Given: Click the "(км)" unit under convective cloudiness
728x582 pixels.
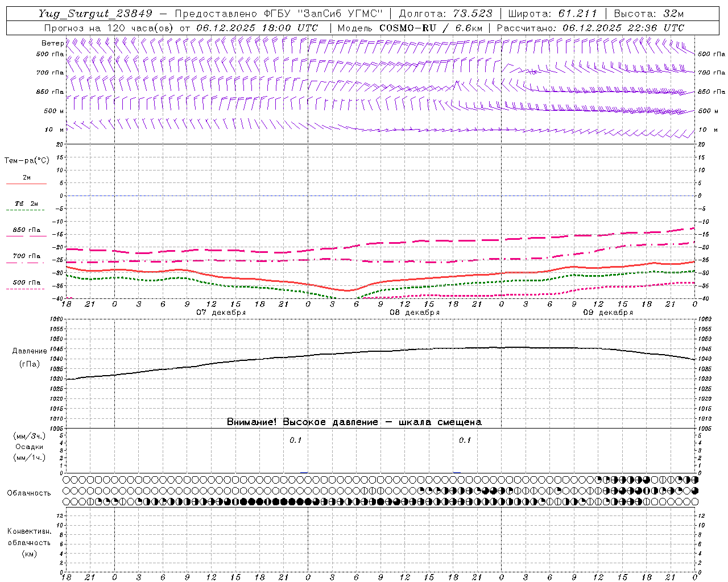Looking at the screenshot, I should tap(29, 554).
